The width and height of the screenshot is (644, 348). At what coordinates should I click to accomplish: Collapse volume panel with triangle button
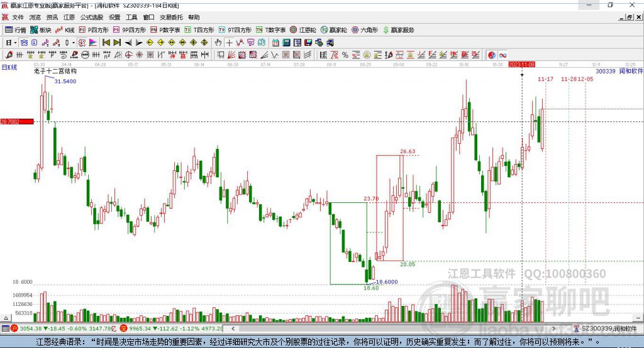6,318
